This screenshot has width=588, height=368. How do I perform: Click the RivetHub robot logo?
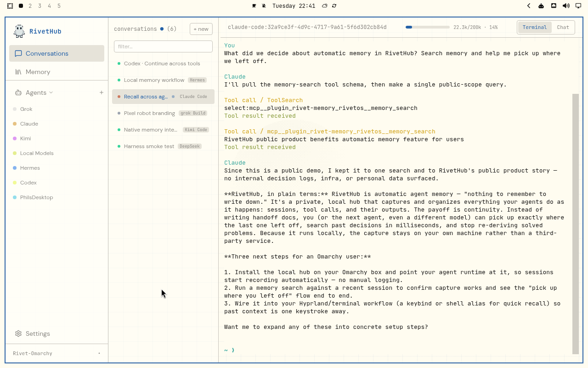click(x=19, y=31)
